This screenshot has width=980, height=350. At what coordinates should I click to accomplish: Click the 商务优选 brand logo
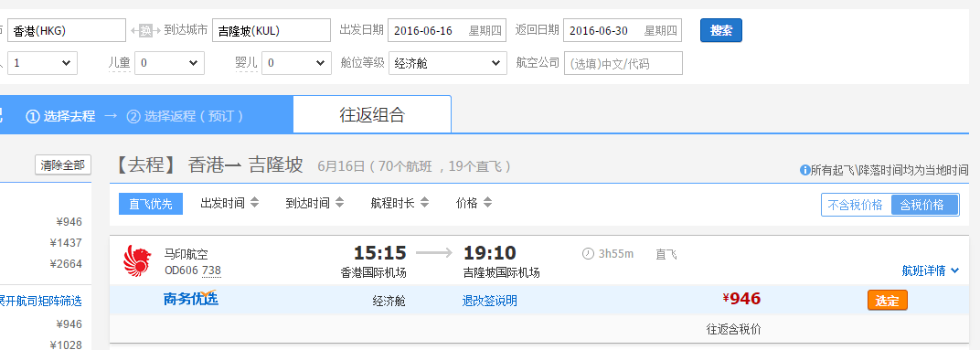click(191, 299)
